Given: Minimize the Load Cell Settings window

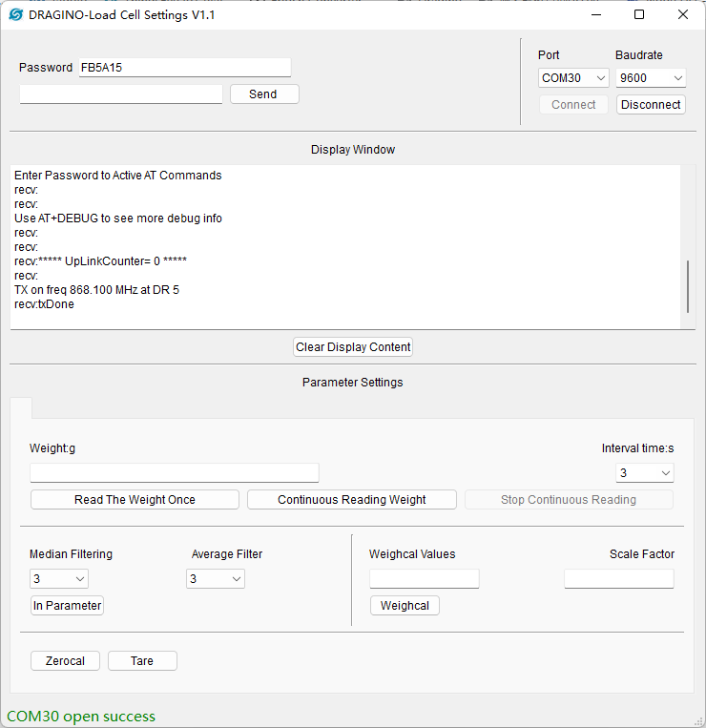Looking at the screenshot, I should coord(596,15).
